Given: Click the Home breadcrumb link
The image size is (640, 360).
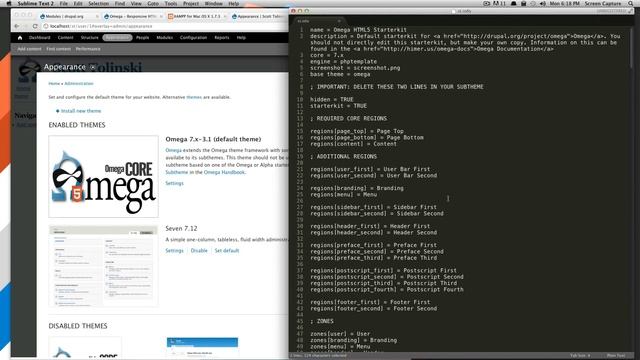Looking at the screenshot, I should coord(54,84).
